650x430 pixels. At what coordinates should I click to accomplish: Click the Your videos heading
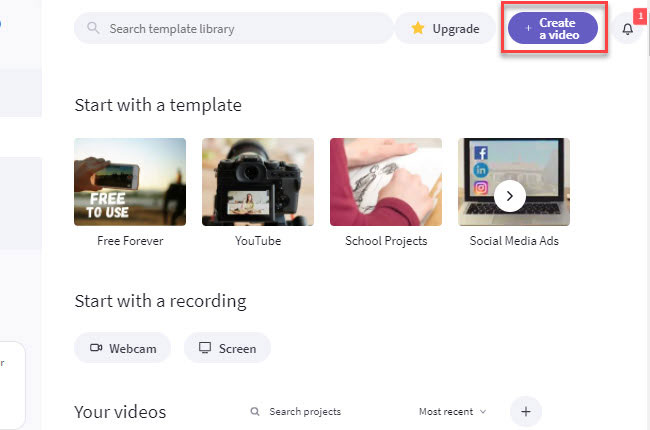pyautogui.click(x=120, y=412)
